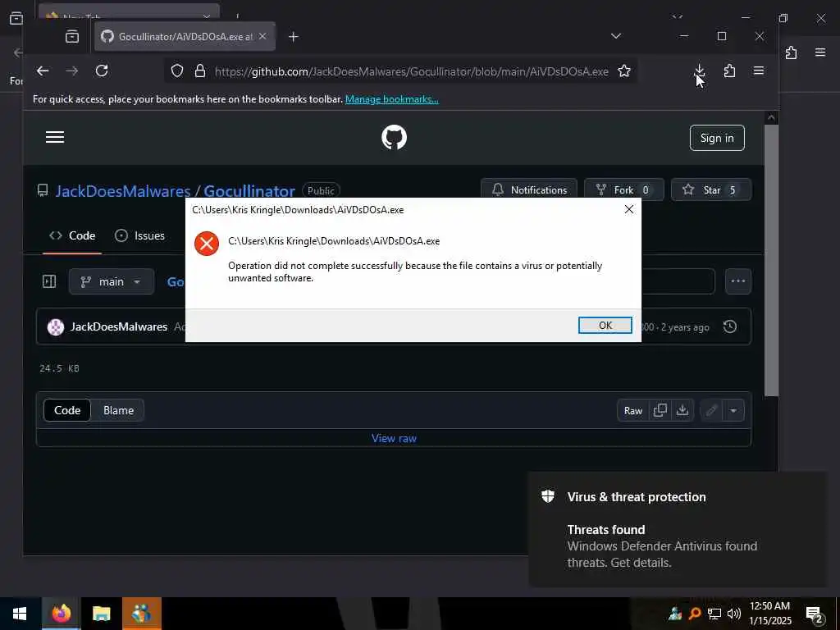Open the volume speaker tray icon
The image size is (840, 630).
pyautogui.click(x=734, y=614)
